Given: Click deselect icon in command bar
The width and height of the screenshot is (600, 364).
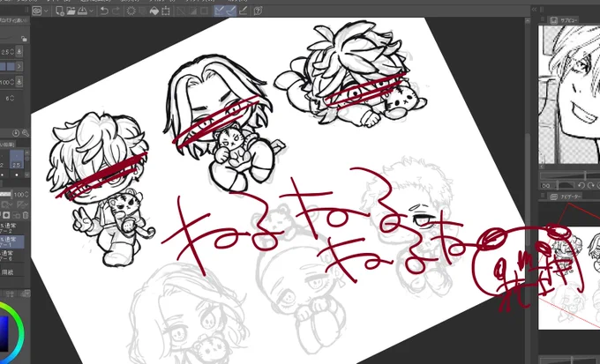Looking at the screenshot, I should coord(182,11).
